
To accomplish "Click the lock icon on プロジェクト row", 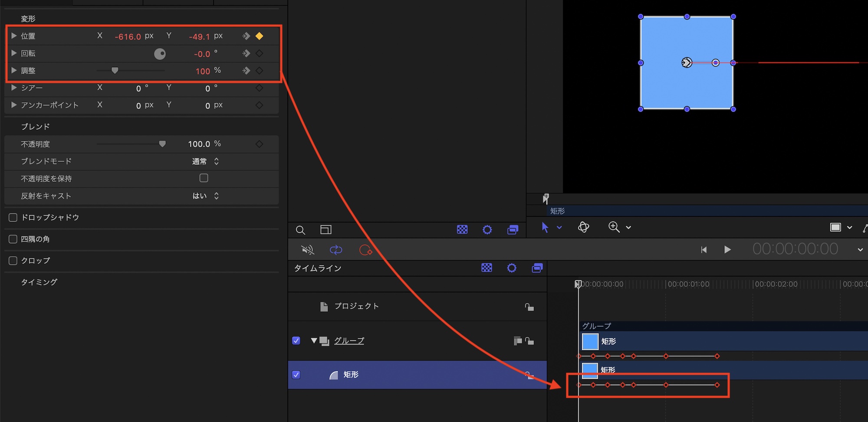I will (529, 307).
